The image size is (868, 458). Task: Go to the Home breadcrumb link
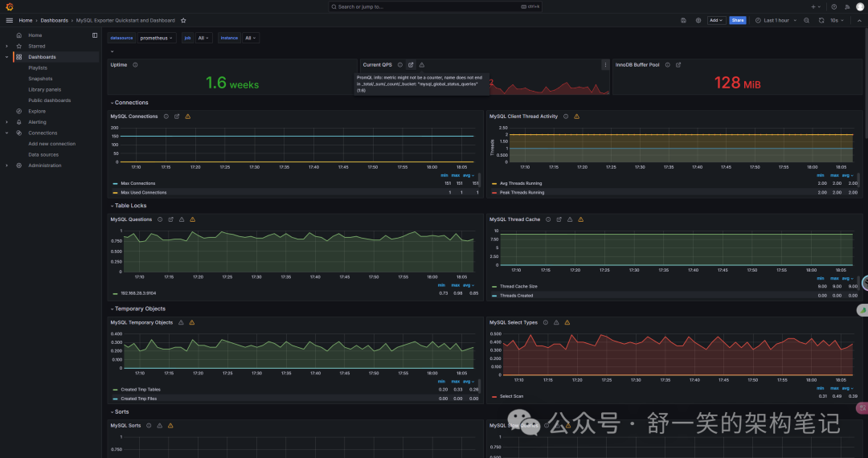coord(26,20)
